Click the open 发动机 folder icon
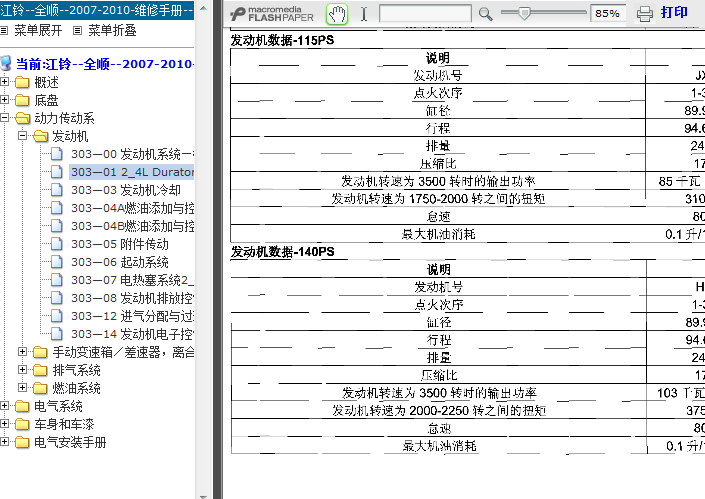 point(40,136)
